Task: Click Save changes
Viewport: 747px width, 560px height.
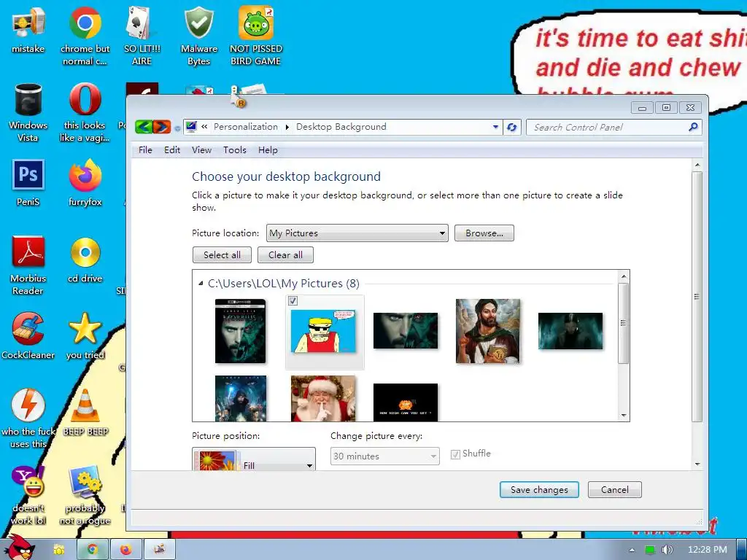Action: pos(539,489)
